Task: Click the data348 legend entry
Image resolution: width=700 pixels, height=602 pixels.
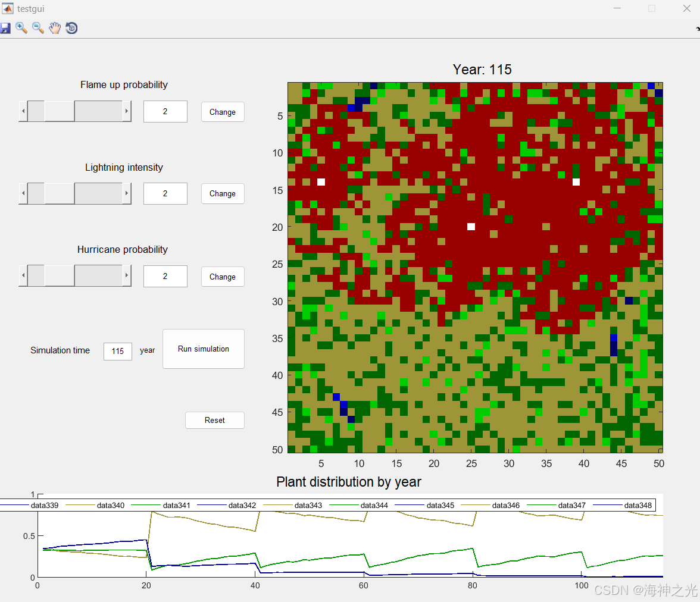Action: tap(623, 505)
